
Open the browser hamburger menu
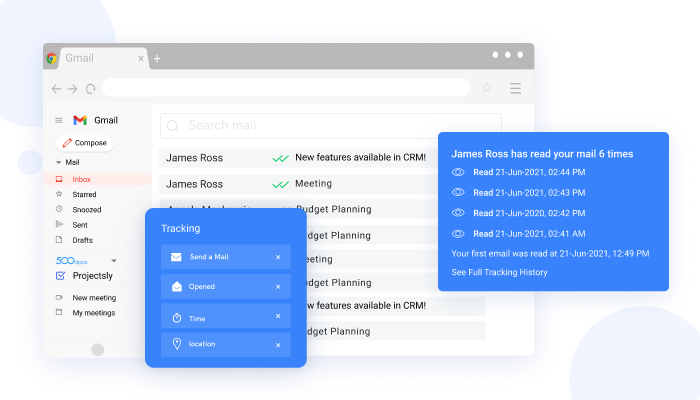click(x=515, y=88)
